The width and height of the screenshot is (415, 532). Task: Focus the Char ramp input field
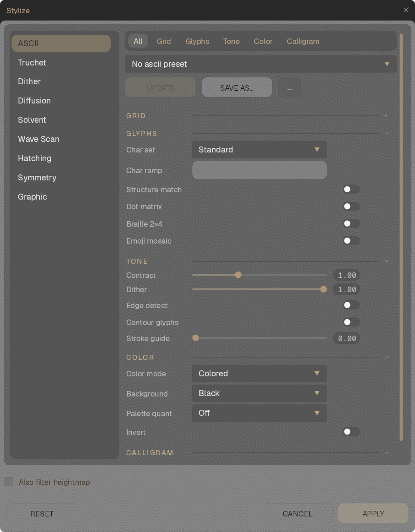point(259,170)
